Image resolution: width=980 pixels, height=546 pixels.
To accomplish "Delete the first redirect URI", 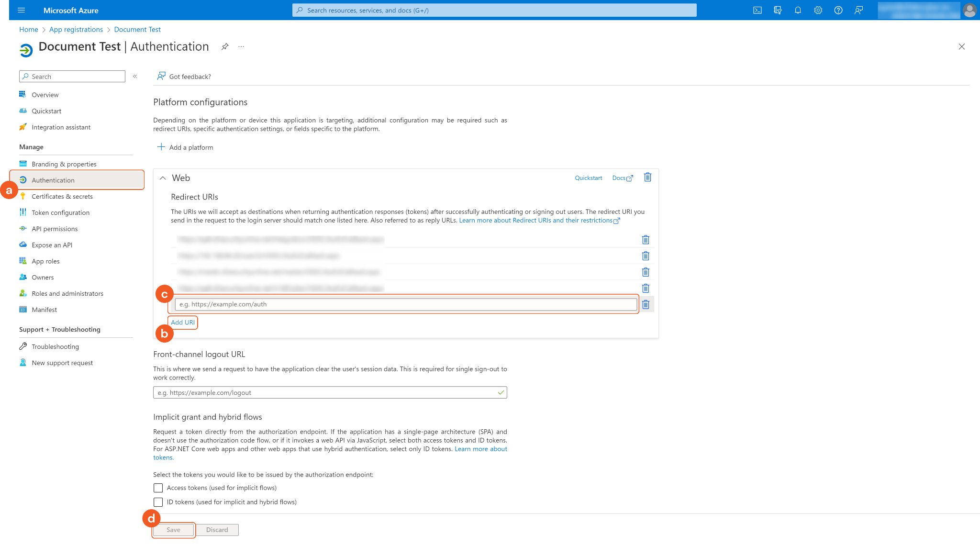I will (x=646, y=239).
